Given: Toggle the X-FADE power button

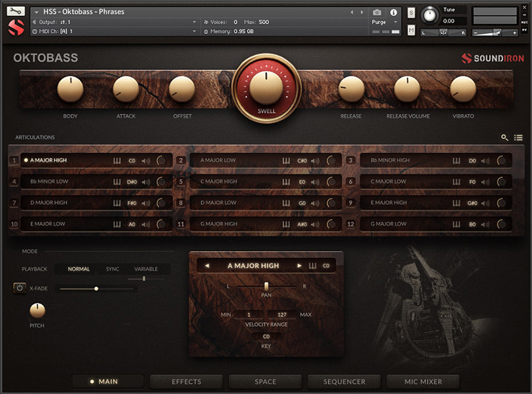Looking at the screenshot, I should (x=19, y=288).
